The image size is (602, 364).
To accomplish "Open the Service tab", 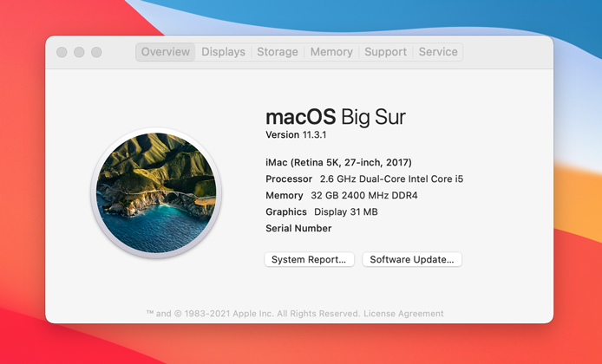I will (x=438, y=52).
